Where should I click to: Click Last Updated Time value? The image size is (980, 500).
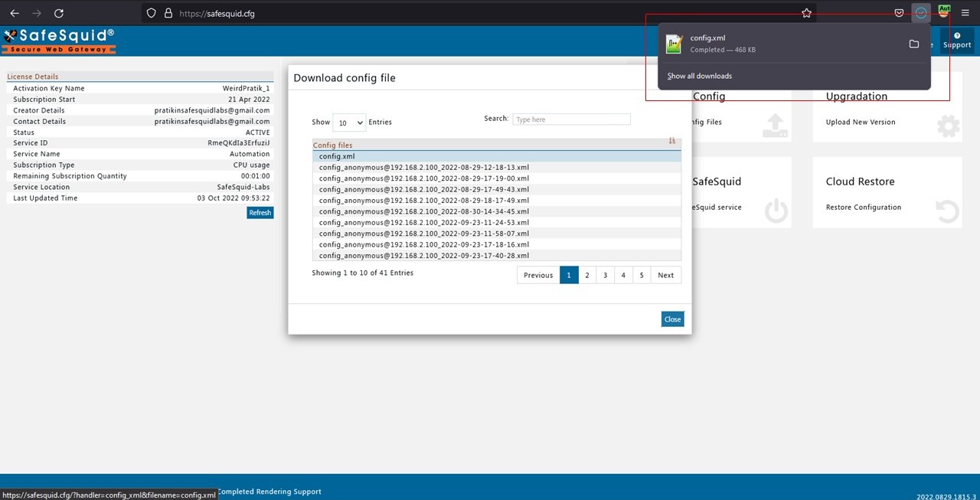[234, 198]
